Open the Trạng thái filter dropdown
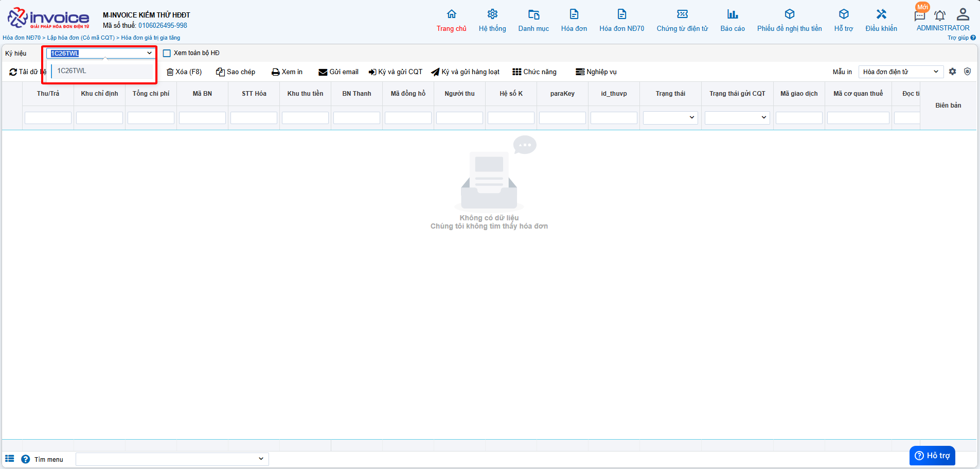This screenshot has width=980, height=469. point(670,118)
